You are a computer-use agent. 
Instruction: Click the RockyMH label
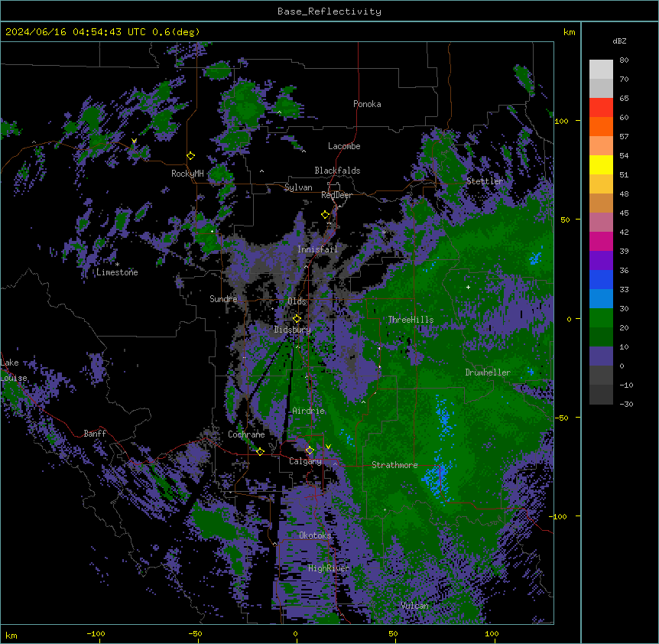click(x=187, y=173)
